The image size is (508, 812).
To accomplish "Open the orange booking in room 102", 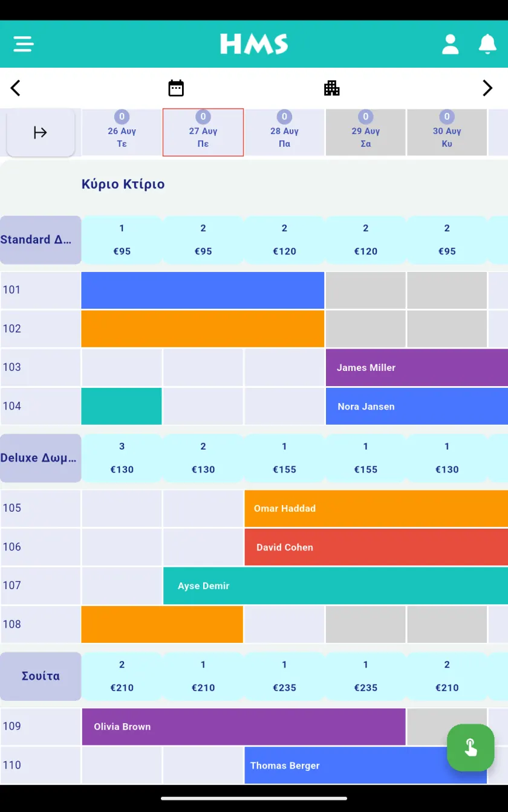I will pos(203,329).
